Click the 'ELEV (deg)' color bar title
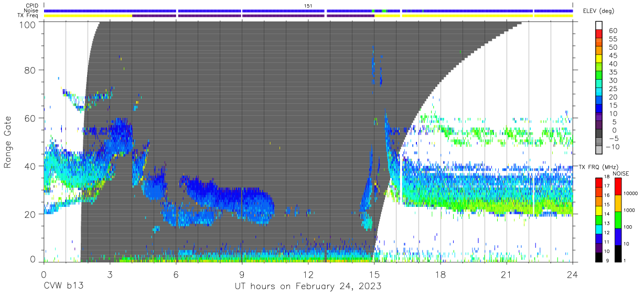This screenshot has height=297, width=644. tap(598, 10)
